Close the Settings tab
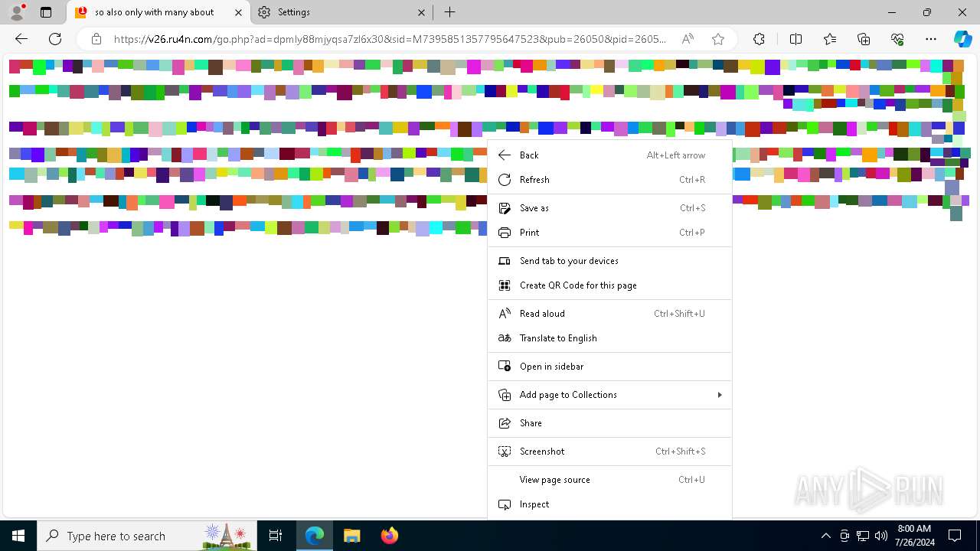This screenshot has height=551, width=980. [422, 12]
